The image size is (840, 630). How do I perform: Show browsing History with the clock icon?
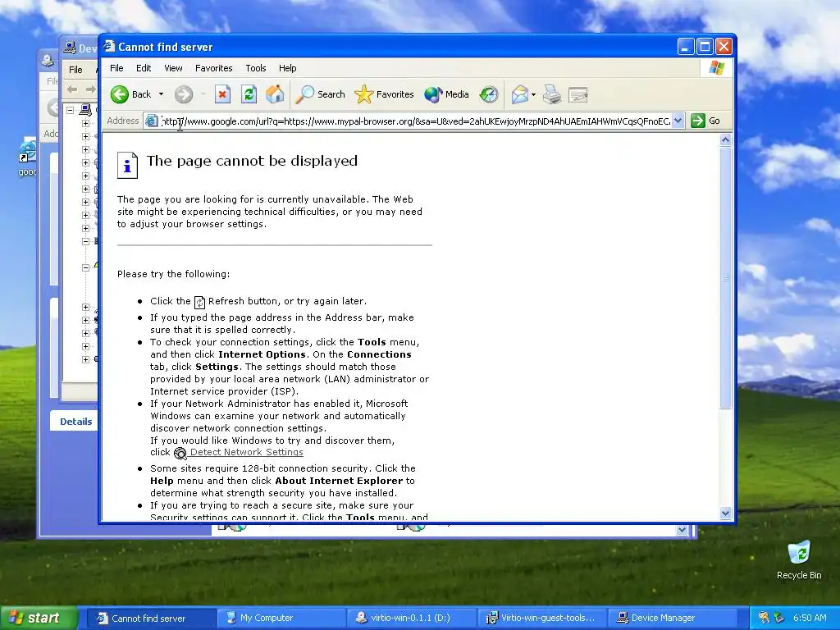[x=489, y=94]
